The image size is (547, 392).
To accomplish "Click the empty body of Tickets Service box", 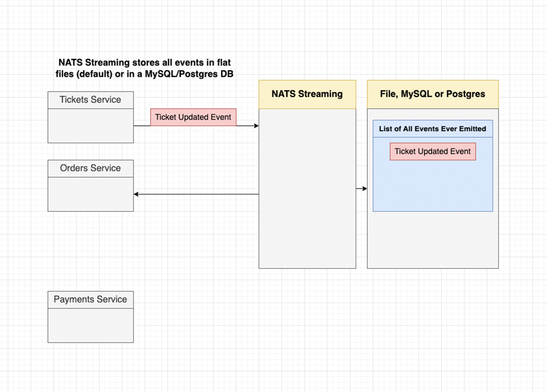I will click(90, 125).
